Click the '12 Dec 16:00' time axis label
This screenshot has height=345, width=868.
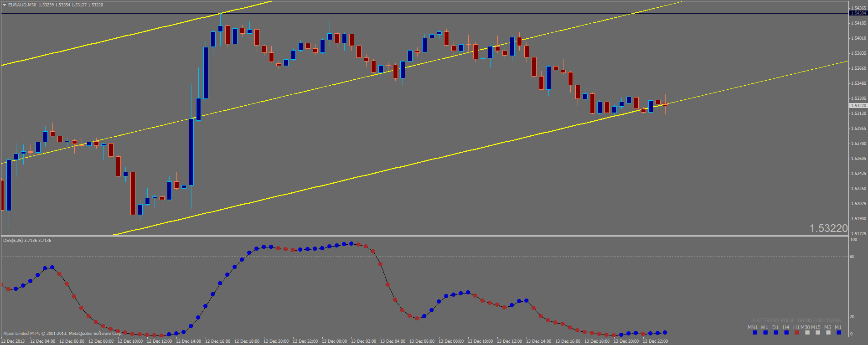pyautogui.click(x=217, y=341)
